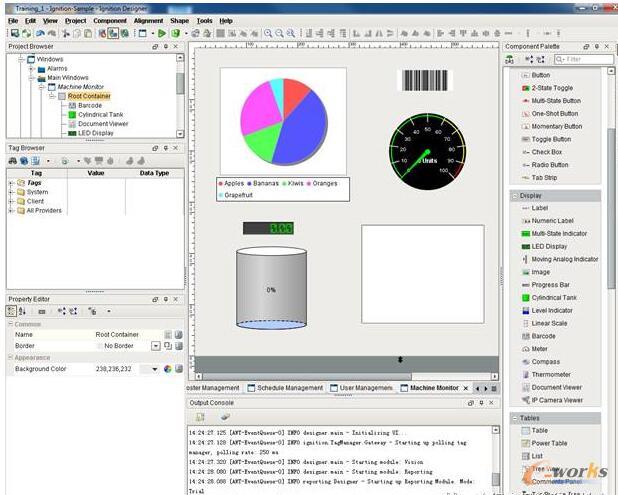The width and height of the screenshot is (618, 495).
Task: Switch to the User Management tab
Action: 361,388
